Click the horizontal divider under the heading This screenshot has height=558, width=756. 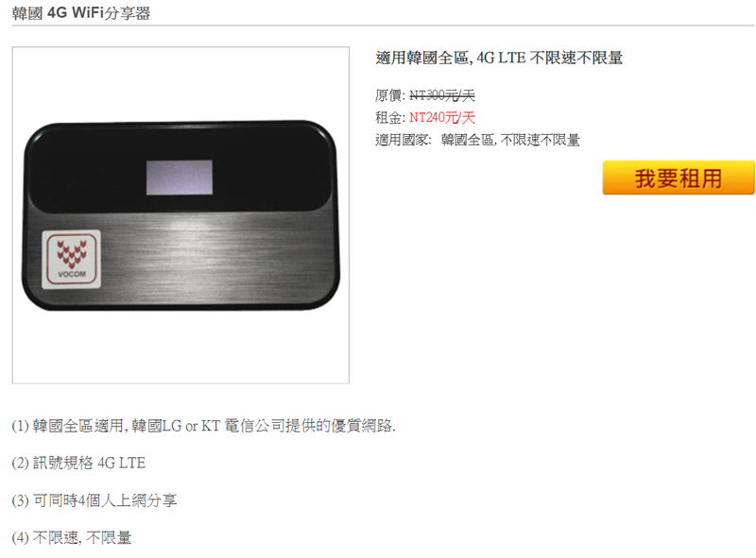tap(384, 25)
